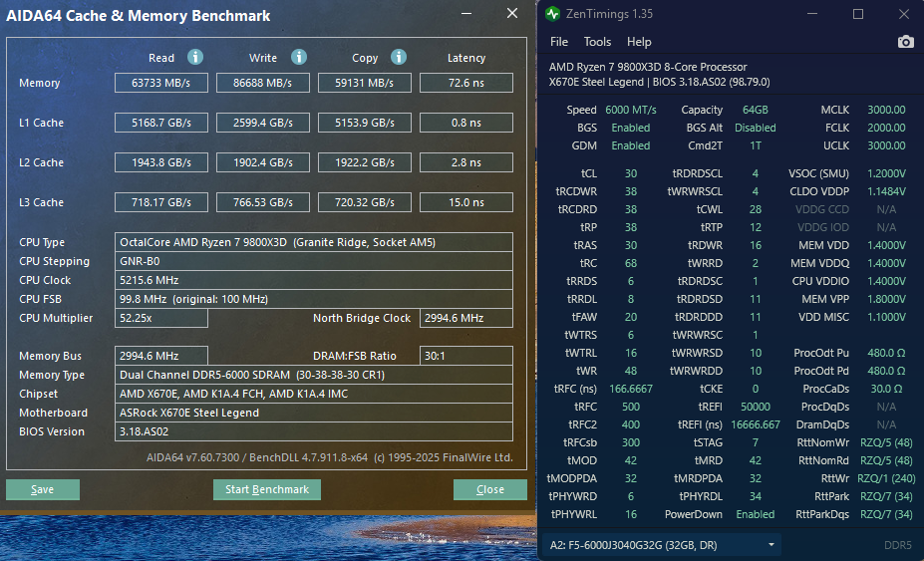This screenshot has height=561, width=924.
Task: Click the UCLK value 3000.00
Action: coord(886,145)
